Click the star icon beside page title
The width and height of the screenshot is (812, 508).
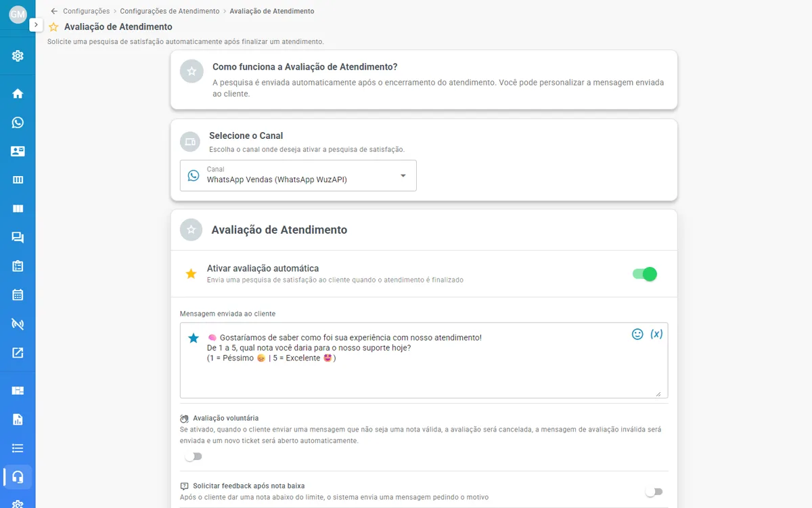(53, 27)
